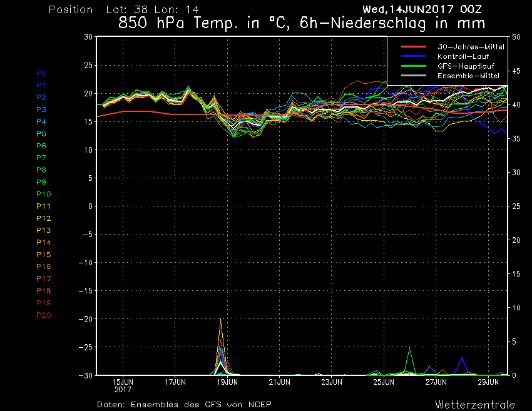Click the Wed,14JUN2017 00Z run date
532x411 pixels.
coord(422,9)
